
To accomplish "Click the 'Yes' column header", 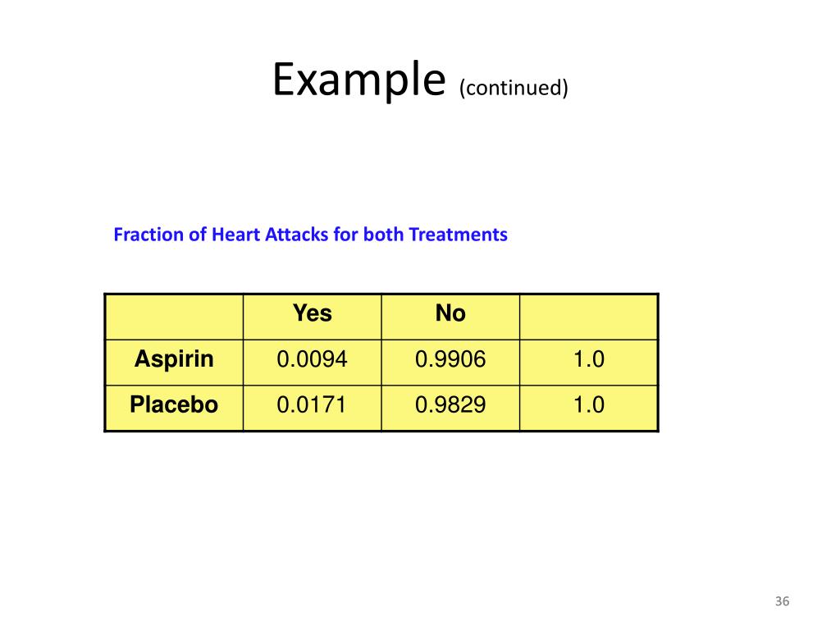I will click(x=313, y=313).
